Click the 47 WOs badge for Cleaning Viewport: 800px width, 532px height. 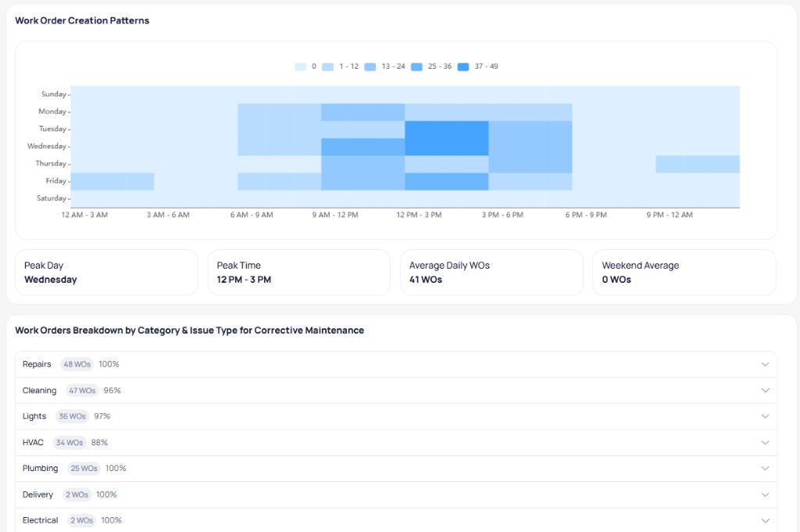click(82, 390)
